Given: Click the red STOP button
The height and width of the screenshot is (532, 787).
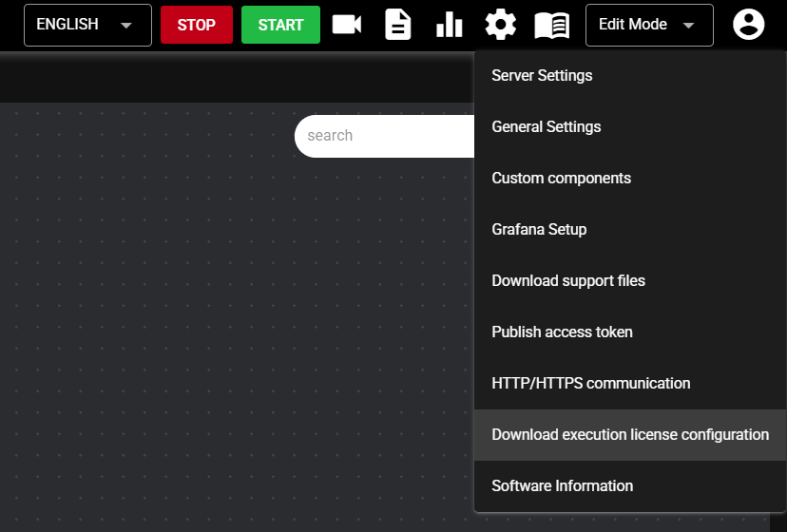Looking at the screenshot, I should point(196,25).
